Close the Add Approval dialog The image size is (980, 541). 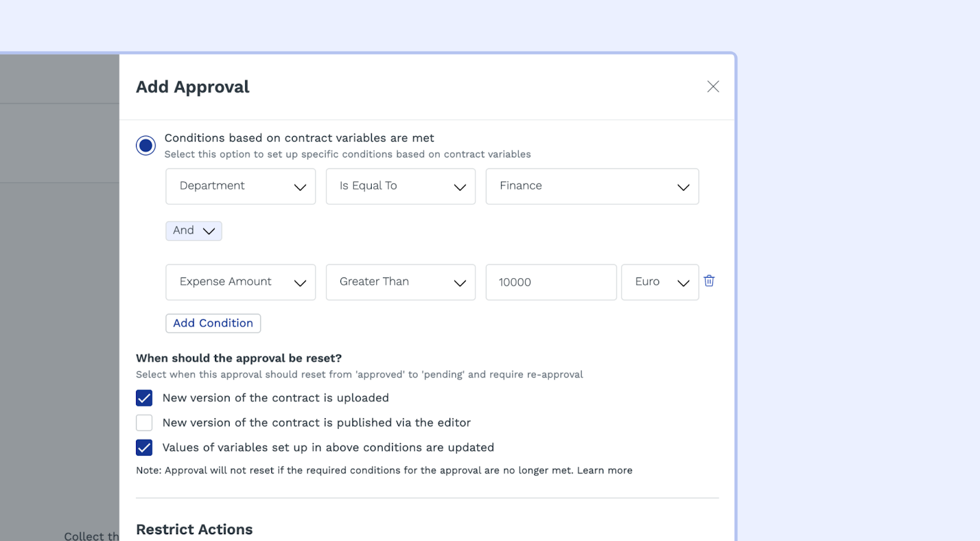(x=713, y=86)
